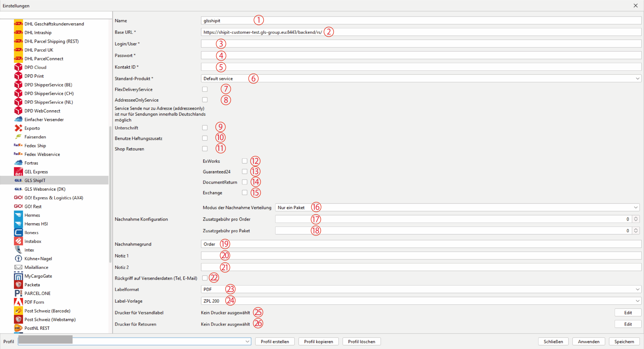The image size is (644, 349).
Task: Focus the Passwort input field
Action: coord(421,55)
